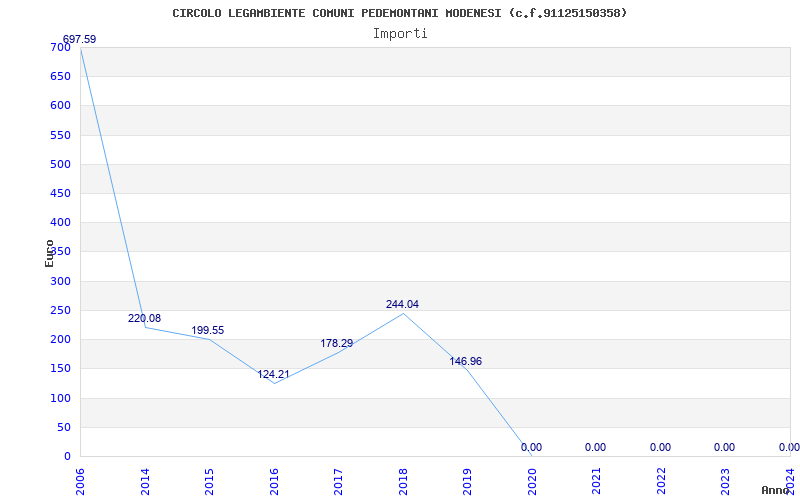Click the 244.04 data label

(x=402, y=304)
